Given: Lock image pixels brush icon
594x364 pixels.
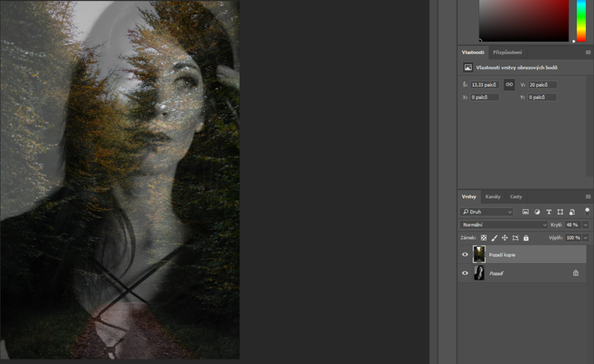Looking at the screenshot, I should [x=494, y=238].
